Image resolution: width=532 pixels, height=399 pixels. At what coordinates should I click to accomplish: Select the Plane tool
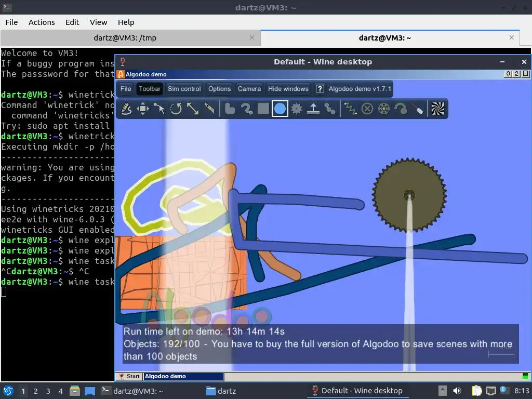click(313, 109)
